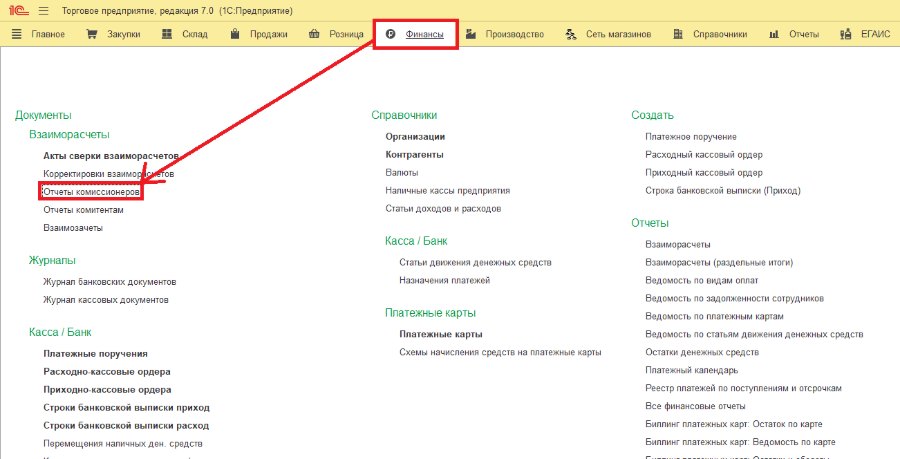Open the bold Платежные карты directory link
The image size is (900, 459).
coord(441,334)
